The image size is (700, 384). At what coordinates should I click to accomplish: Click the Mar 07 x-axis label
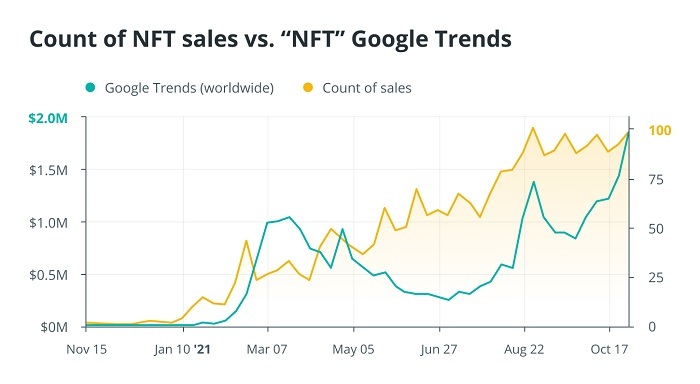click(x=267, y=349)
